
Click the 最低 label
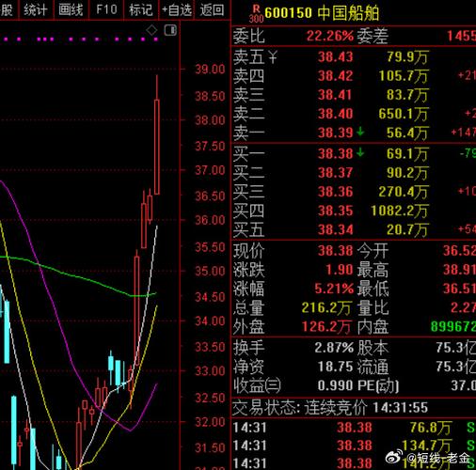point(373,289)
